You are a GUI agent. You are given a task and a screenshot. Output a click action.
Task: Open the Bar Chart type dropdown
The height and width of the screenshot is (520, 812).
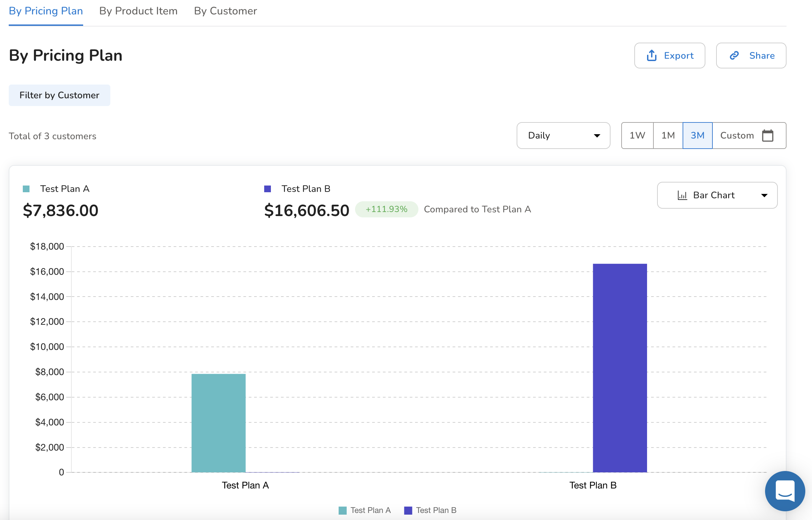[x=713, y=195]
